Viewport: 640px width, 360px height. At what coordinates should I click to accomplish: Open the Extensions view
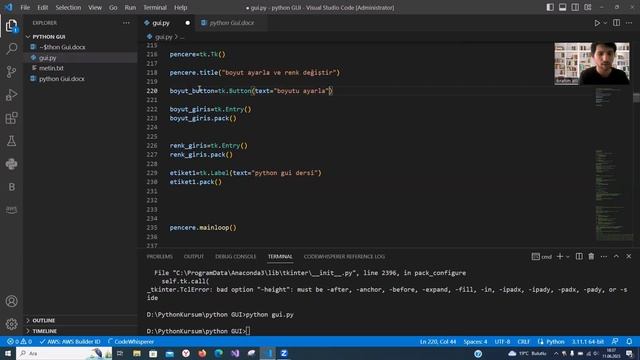pos(11,118)
